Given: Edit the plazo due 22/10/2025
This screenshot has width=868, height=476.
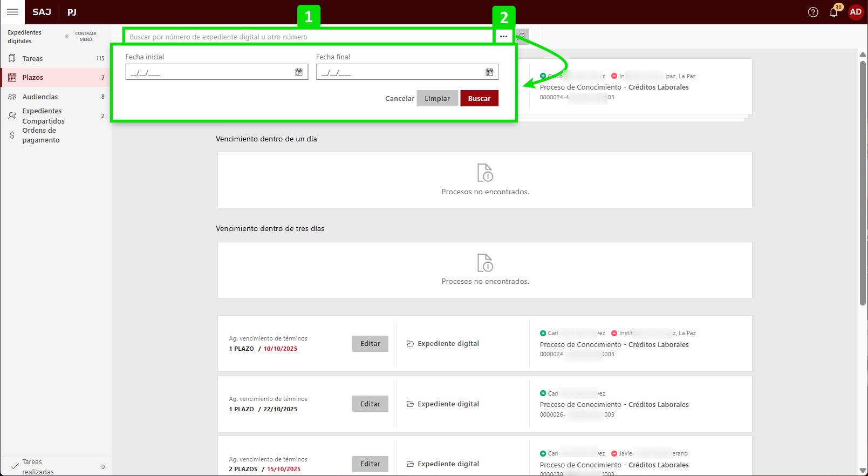Looking at the screenshot, I should point(370,404).
